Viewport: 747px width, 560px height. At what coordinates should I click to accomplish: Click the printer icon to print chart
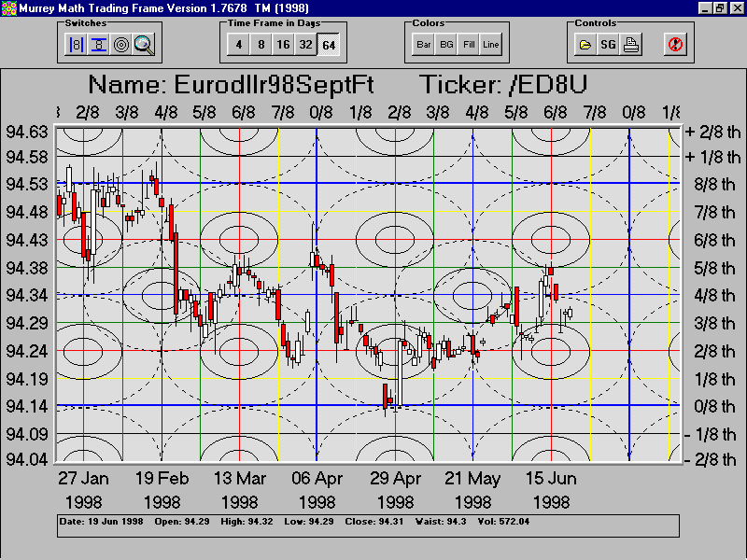631,44
